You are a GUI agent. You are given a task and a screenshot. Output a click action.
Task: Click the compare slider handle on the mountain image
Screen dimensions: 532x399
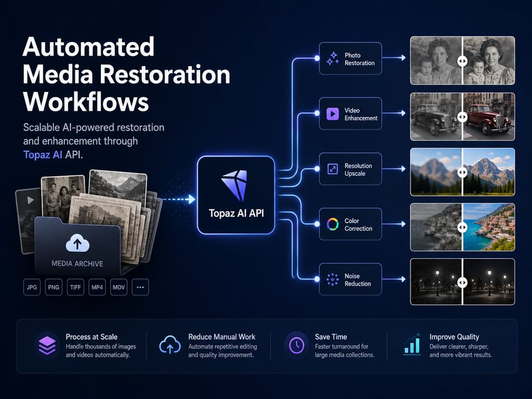(462, 172)
